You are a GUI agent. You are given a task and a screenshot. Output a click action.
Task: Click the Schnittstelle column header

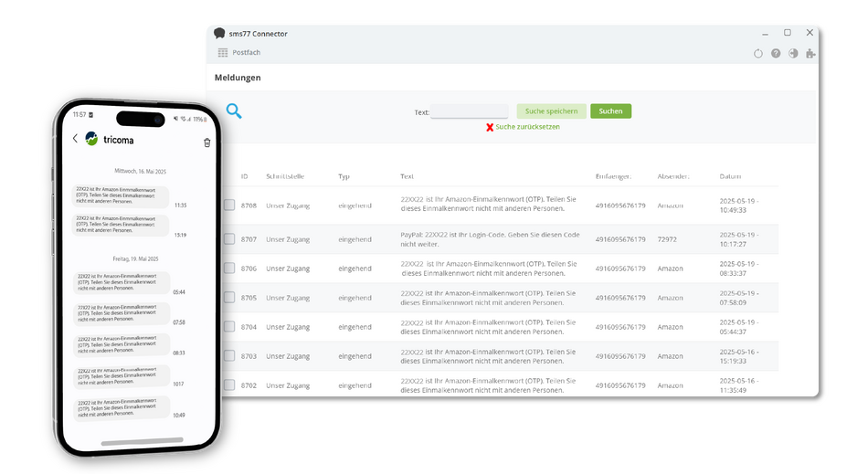click(x=285, y=176)
